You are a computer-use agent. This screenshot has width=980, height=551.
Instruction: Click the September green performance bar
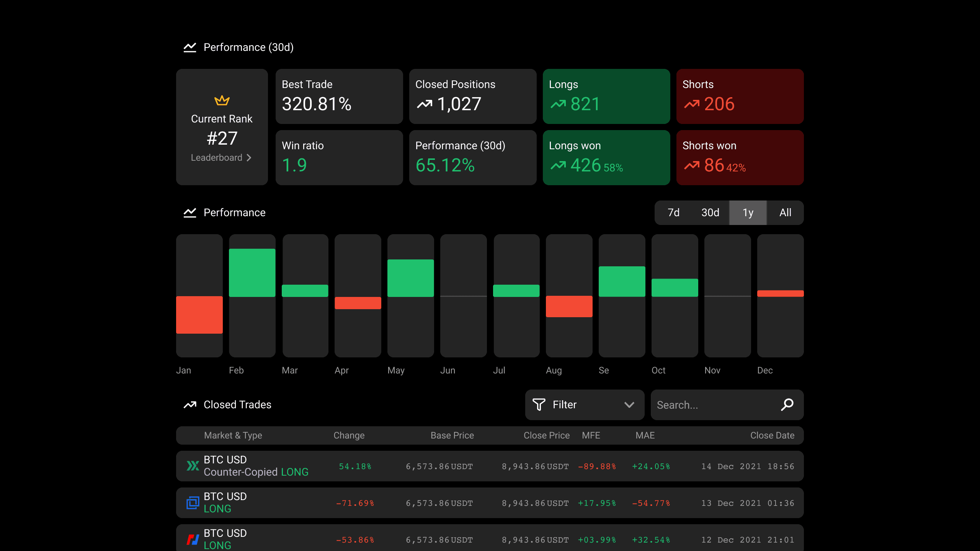[x=622, y=282]
